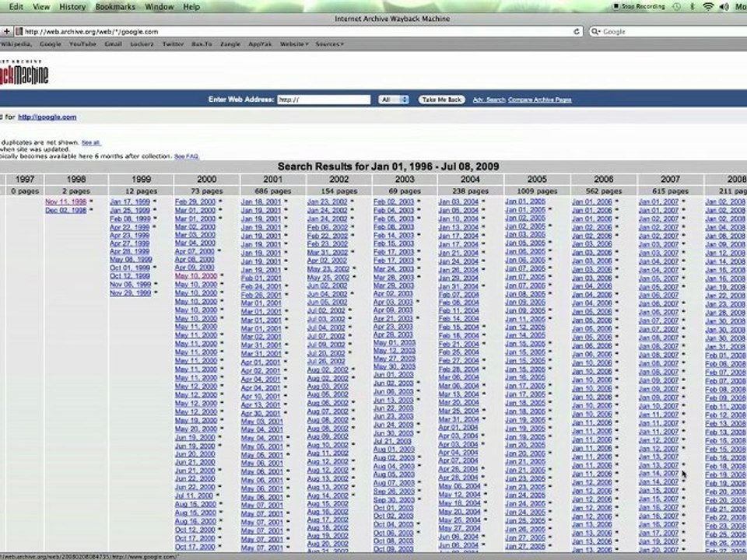The height and width of the screenshot is (560, 747).
Task: Open the May 08, 1999 snapshot
Action: pos(131,260)
